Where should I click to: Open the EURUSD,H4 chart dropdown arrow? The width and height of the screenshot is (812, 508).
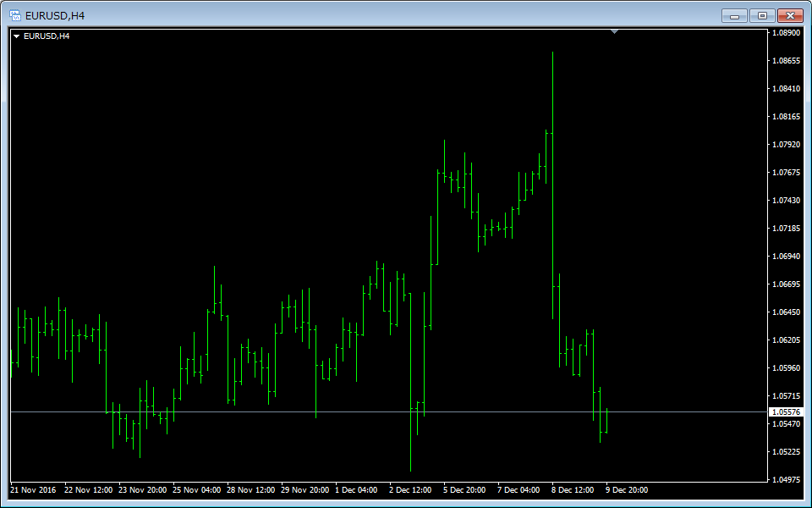(x=17, y=36)
